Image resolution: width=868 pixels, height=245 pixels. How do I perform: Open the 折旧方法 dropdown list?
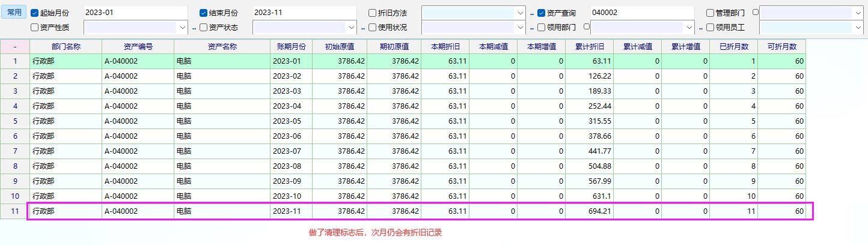pyautogui.click(x=520, y=13)
